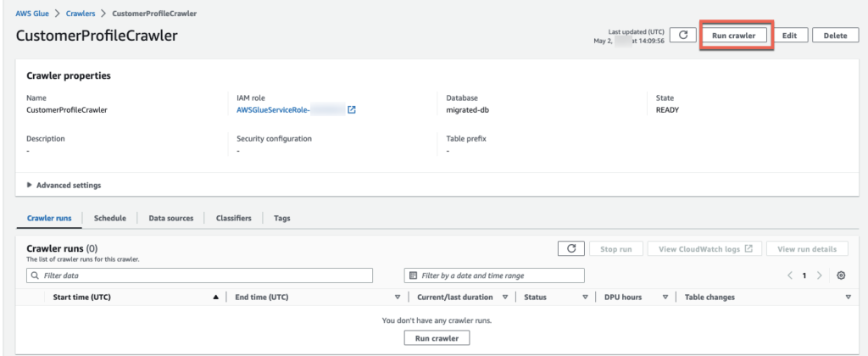868x356 pixels.
Task: Click the READY state value
Action: pyautogui.click(x=667, y=109)
